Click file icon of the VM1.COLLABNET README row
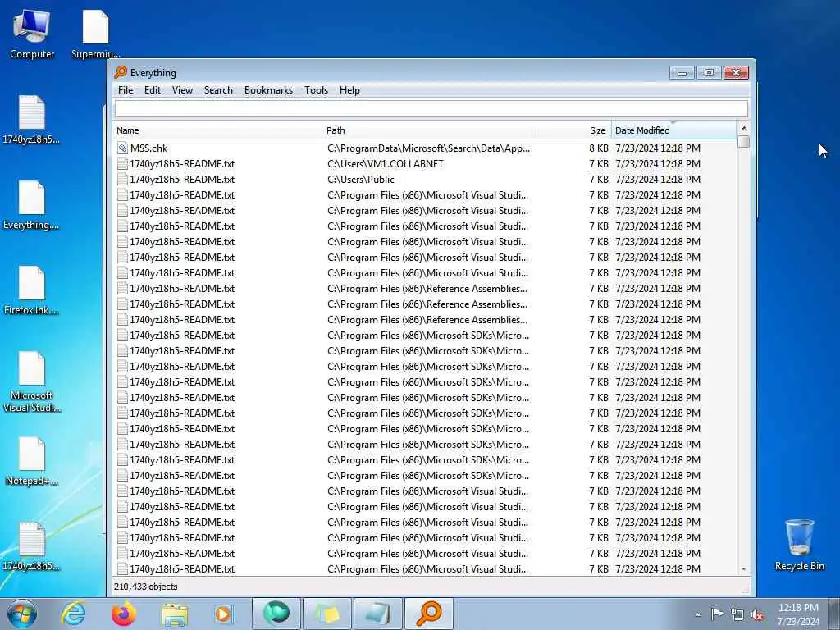 123,164
